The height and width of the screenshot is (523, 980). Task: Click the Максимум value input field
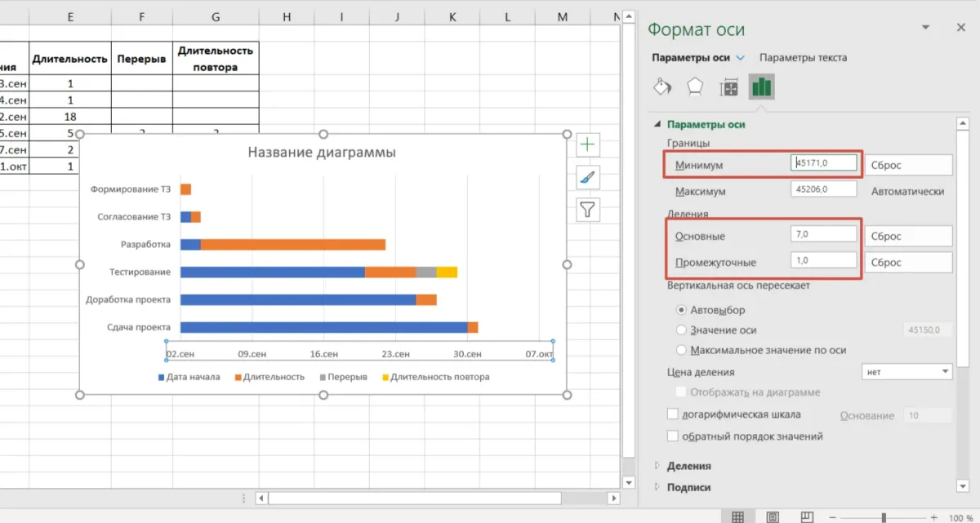tap(823, 189)
